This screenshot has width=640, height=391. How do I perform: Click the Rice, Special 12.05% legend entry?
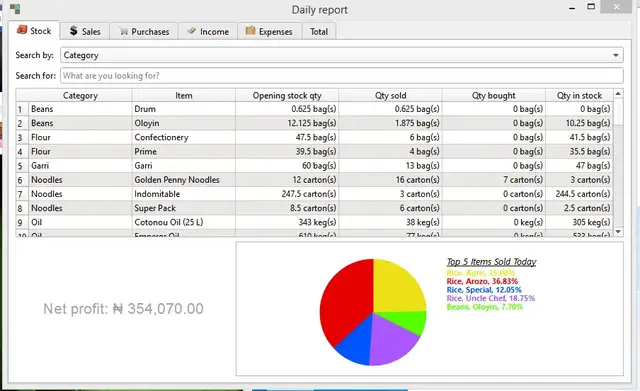point(484,290)
